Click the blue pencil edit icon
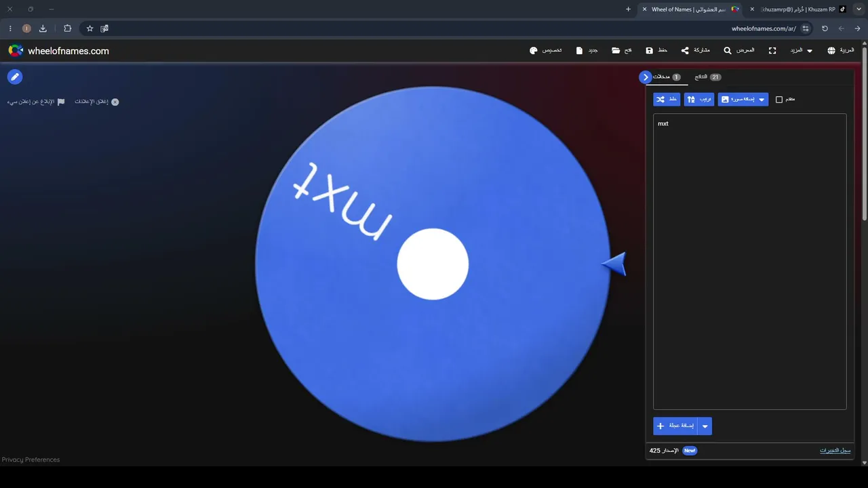 click(x=15, y=77)
